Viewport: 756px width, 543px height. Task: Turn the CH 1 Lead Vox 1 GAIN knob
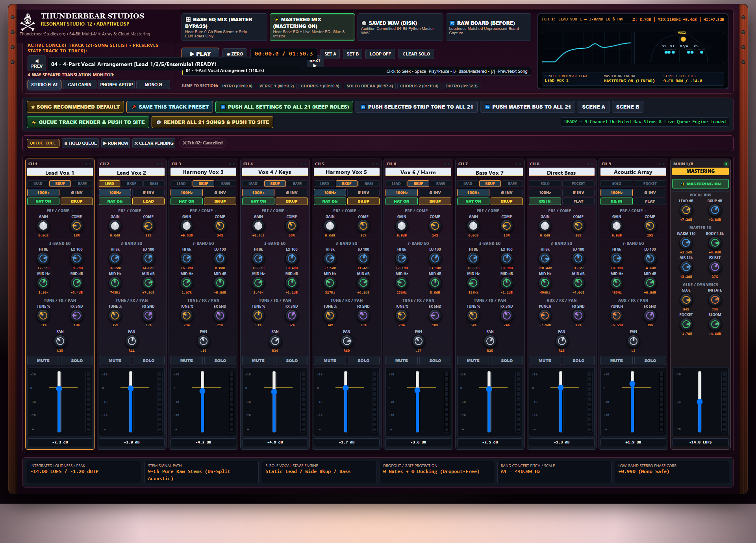[43, 226]
